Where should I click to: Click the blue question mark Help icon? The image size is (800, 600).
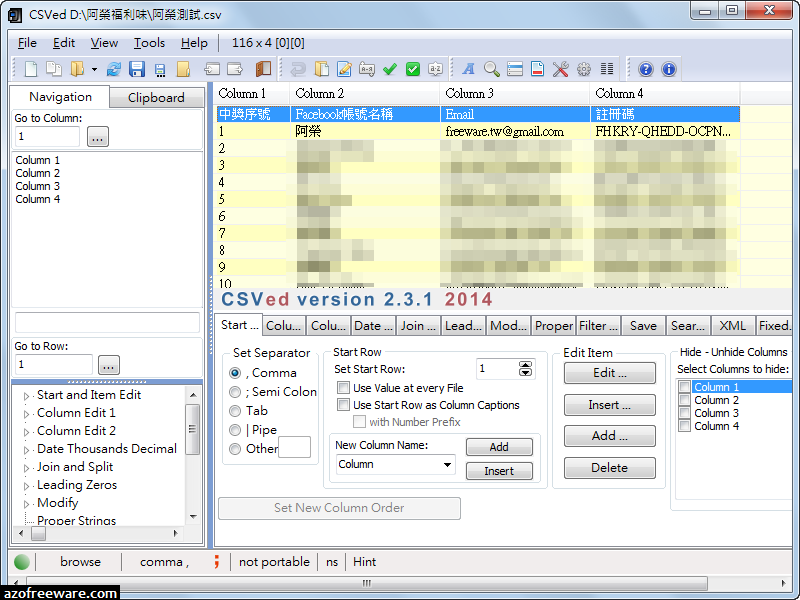pos(645,69)
